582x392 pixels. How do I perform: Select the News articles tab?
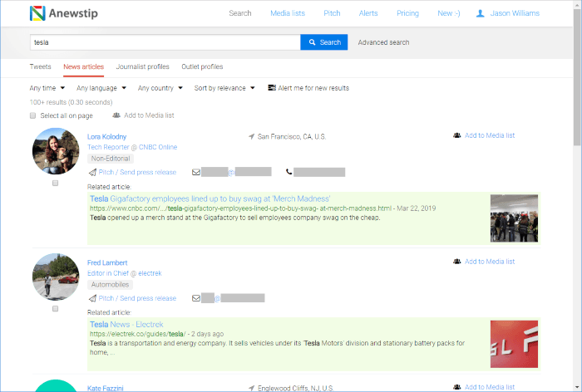click(83, 66)
